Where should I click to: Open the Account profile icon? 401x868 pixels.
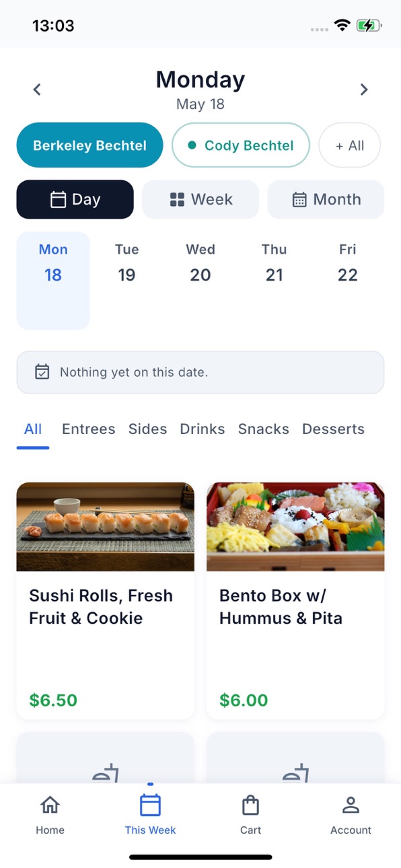(x=351, y=805)
